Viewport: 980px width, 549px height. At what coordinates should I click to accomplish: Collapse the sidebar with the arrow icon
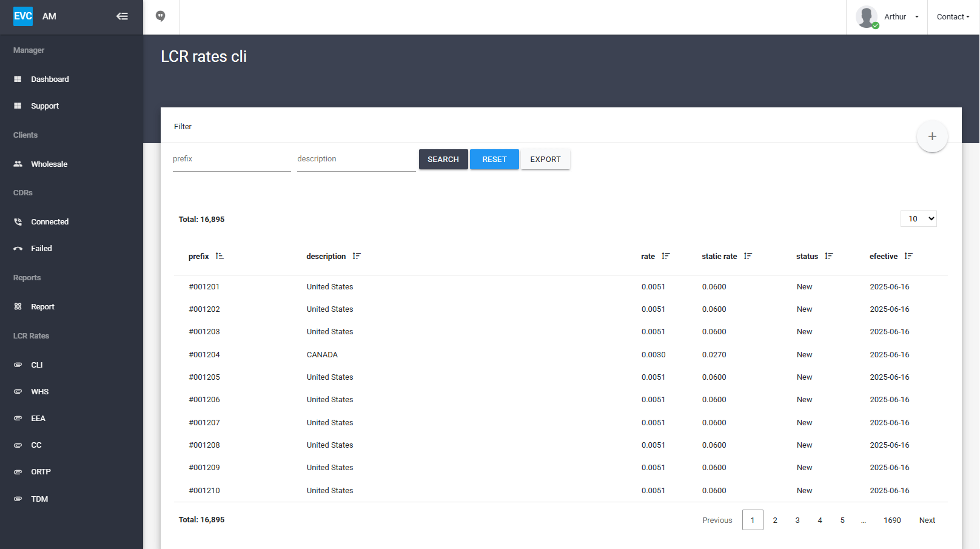click(122, 16)
